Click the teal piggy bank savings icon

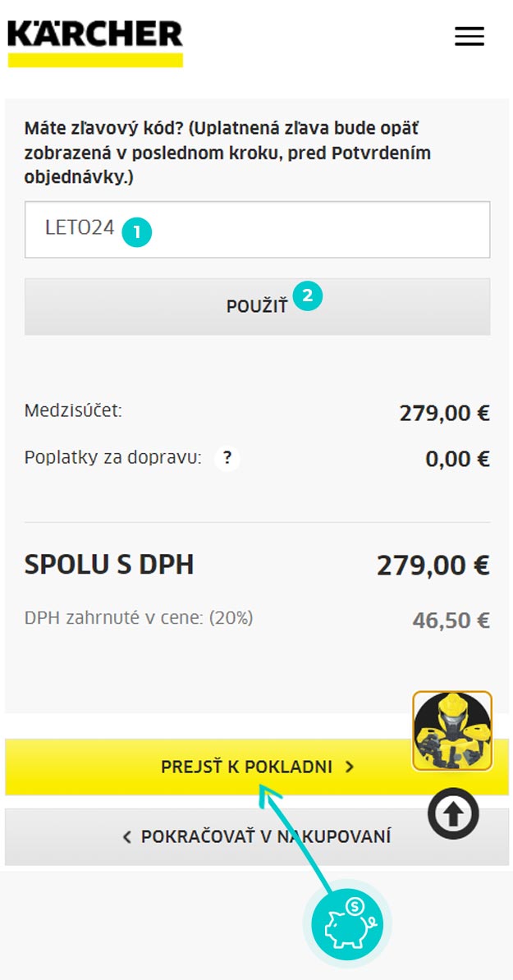pyautogui.click(x=347, y=924)
